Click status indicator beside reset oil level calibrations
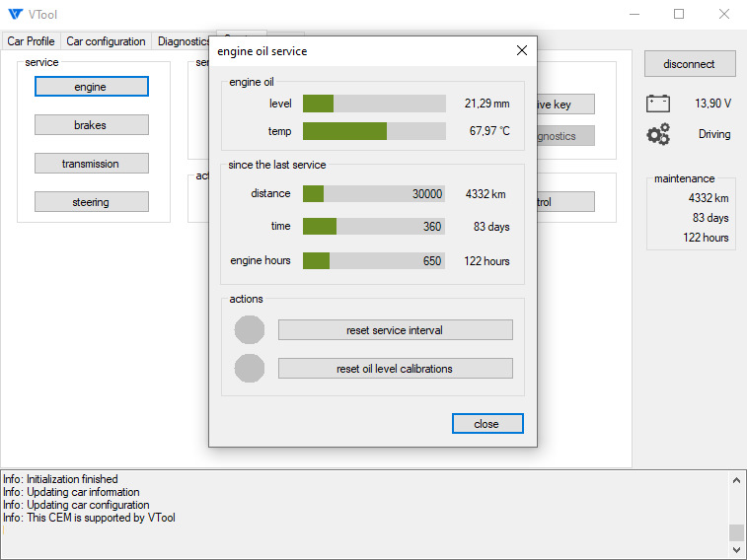Screen dimensions: 747x560 tap(249, 369)
